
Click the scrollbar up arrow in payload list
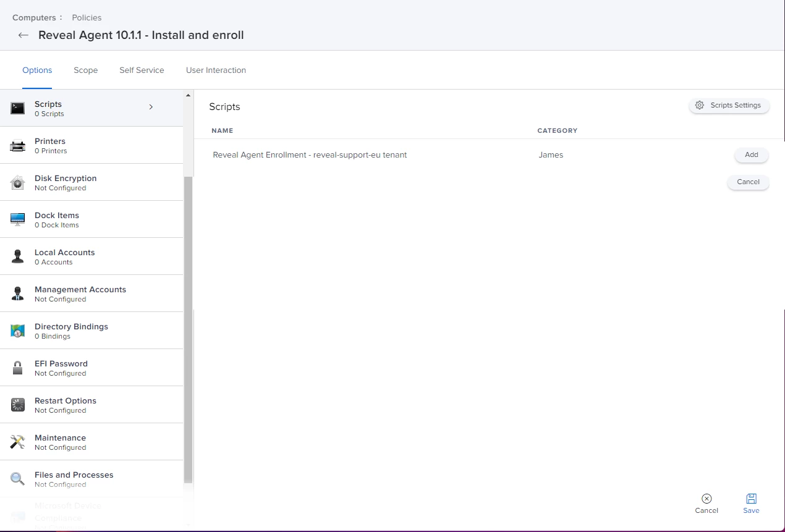[x=189, y=95]
